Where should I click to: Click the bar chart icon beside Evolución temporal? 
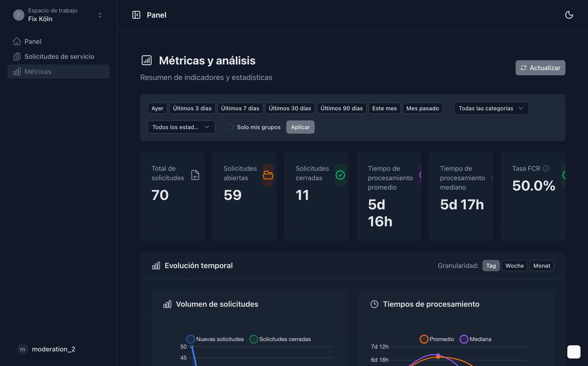point(156,265)
